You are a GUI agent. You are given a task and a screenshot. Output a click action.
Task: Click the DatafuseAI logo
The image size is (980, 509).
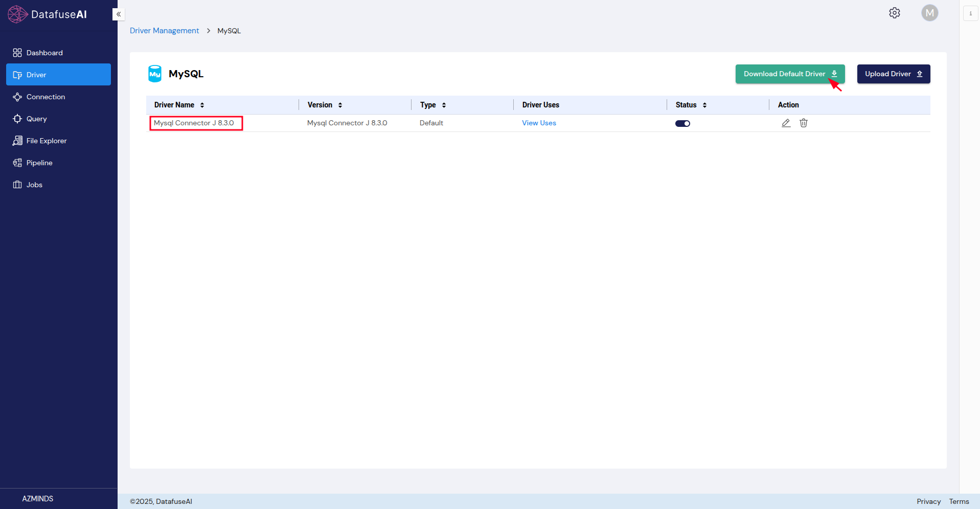coord(48,14)
